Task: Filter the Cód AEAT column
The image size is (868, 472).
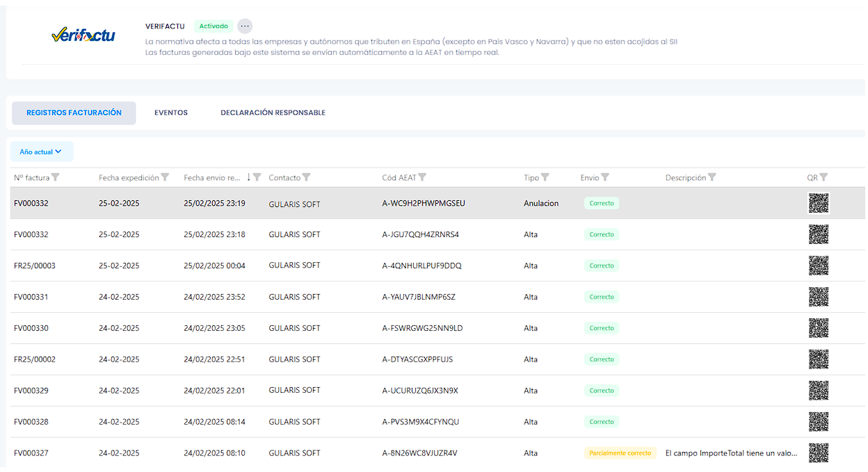Action: pyautogui.click(x=422, y=177)
